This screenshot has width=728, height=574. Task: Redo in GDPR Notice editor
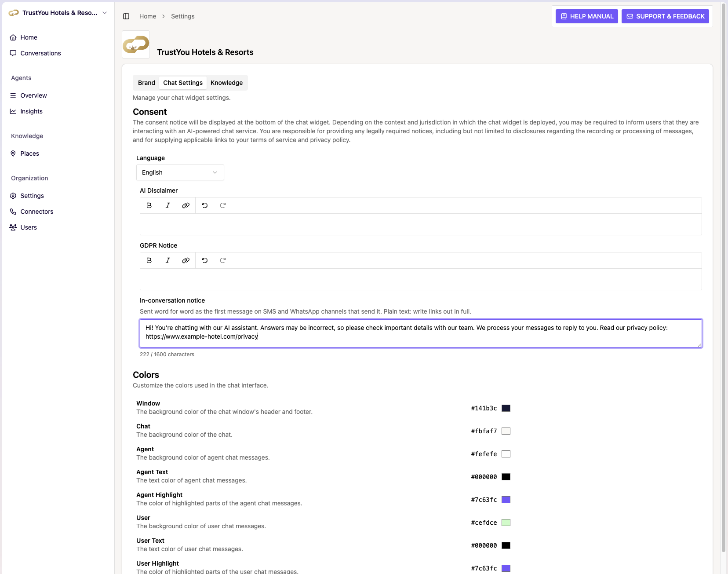click(223, 260)
